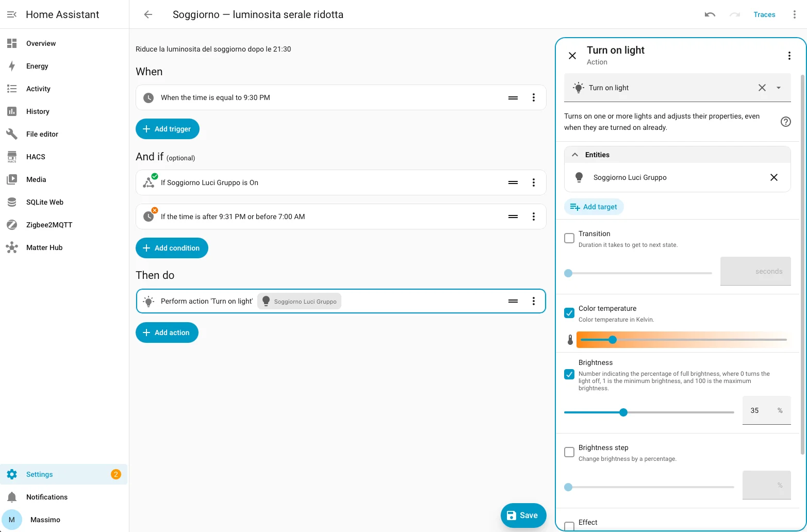807x532 pixels.
Task: Click Soggiorno Luci Gruppo chip in action row
Action: (299, 302)
